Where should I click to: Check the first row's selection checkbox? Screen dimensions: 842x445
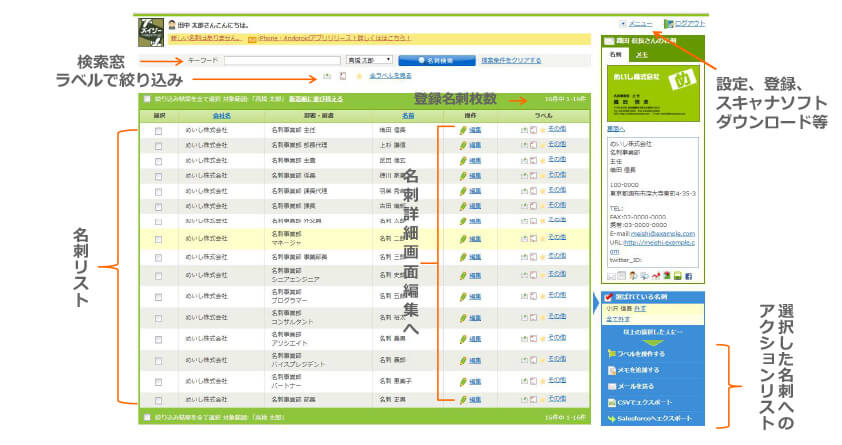pyautogui.click(x=158, y=130)
